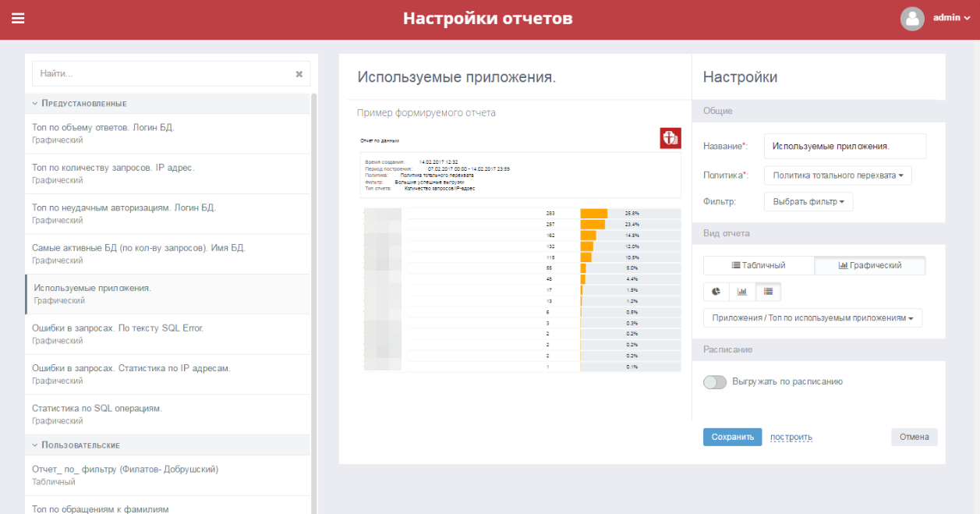Select report Ошибки в запросах. Статистика по IP адресам
This screenshot has height=514, width=980.
point(168,374)
